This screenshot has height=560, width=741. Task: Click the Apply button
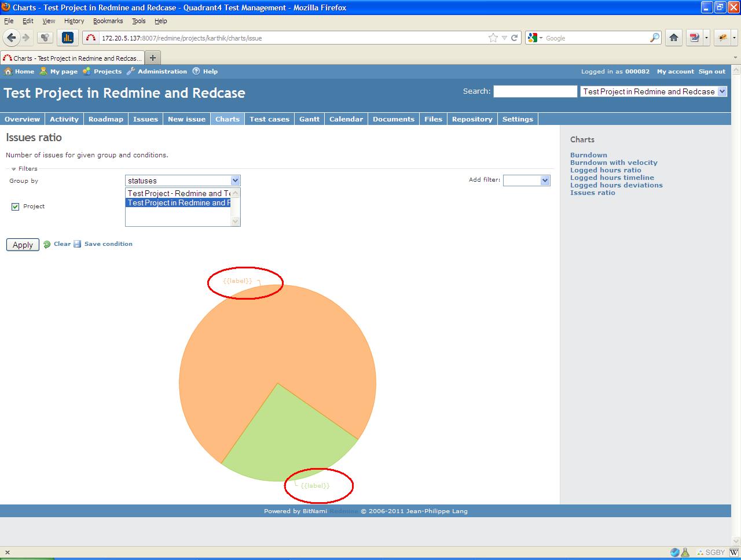click(x=23, y=245)
